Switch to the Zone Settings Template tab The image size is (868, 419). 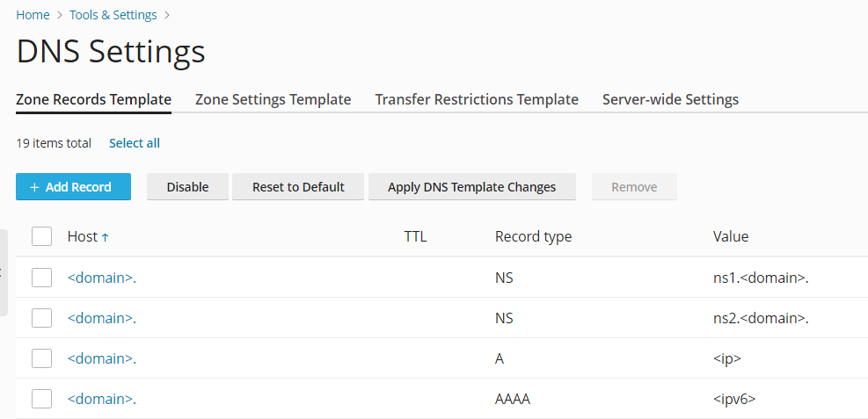click(273, 99)
